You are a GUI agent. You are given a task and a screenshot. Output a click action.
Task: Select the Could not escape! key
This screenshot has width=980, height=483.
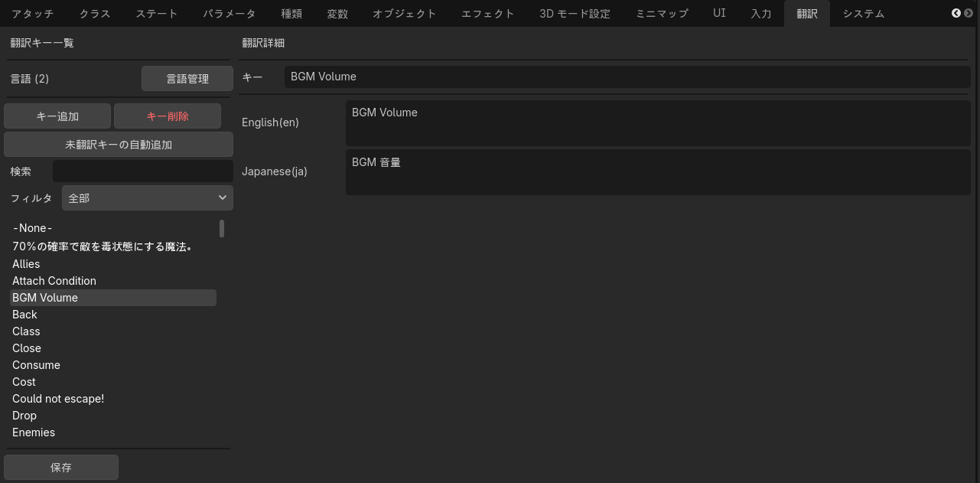pyautogui.click(x=113, y=398)
